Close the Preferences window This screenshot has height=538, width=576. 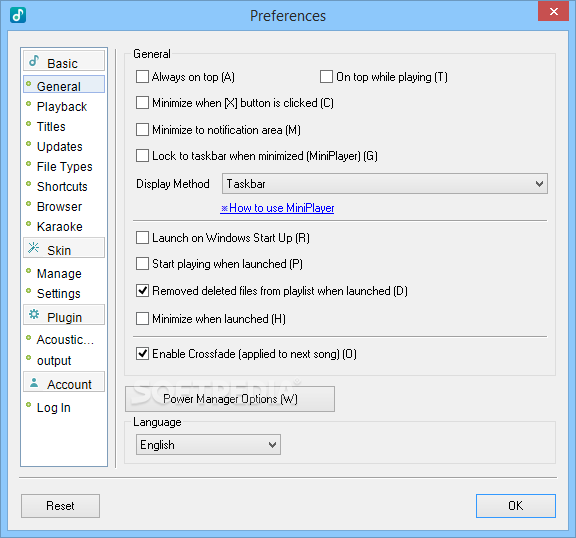[553, 11]
